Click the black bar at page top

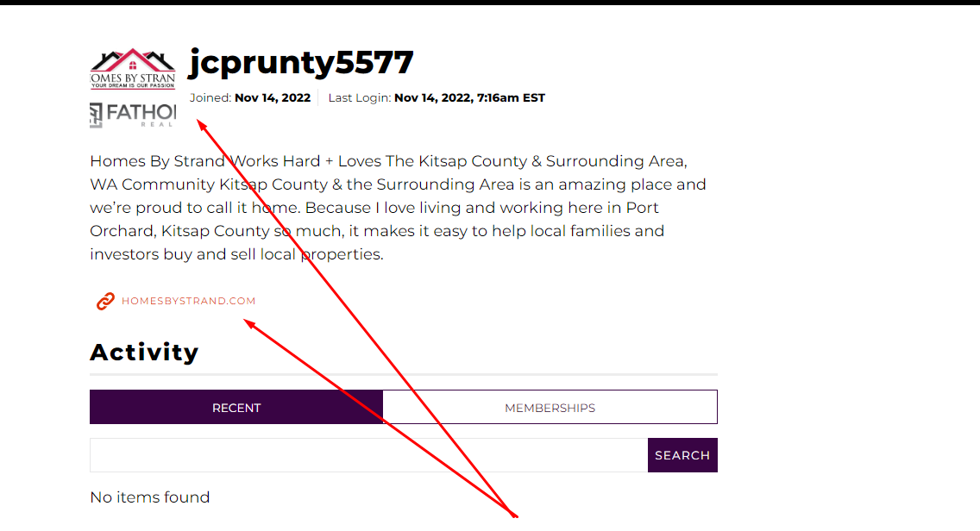pyautogui.click(x=490, y=3)
